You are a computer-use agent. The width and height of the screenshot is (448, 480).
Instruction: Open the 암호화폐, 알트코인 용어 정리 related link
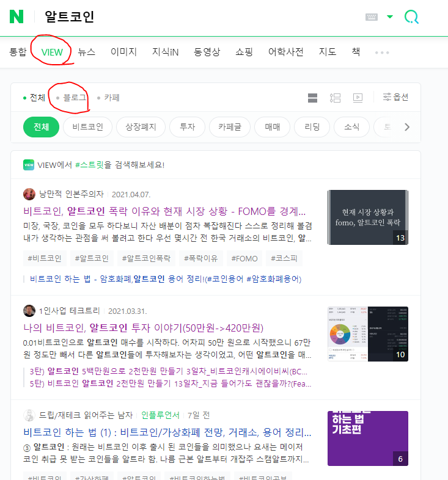(x=166, y=279)
